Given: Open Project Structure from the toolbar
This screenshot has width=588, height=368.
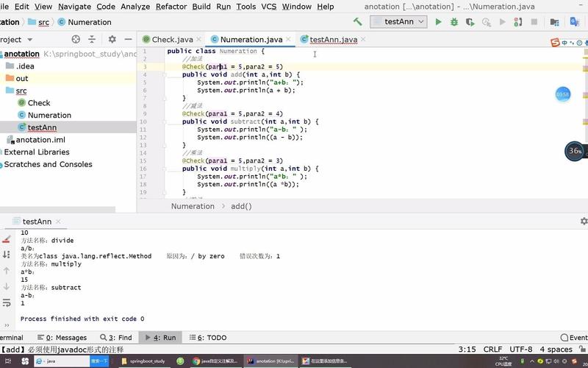Looking at the screenshot, I should pyautogui.click(x=555, y=22).
